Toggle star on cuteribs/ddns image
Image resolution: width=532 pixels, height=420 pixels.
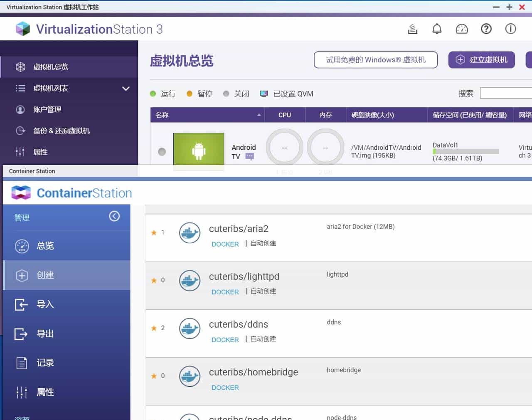pyautogui.click(x=154, y=328)
